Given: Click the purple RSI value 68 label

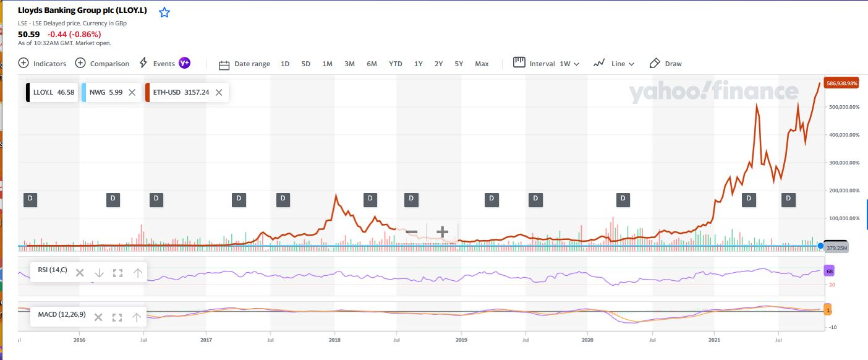Looking at the screenshot, I should coord(830,272).
